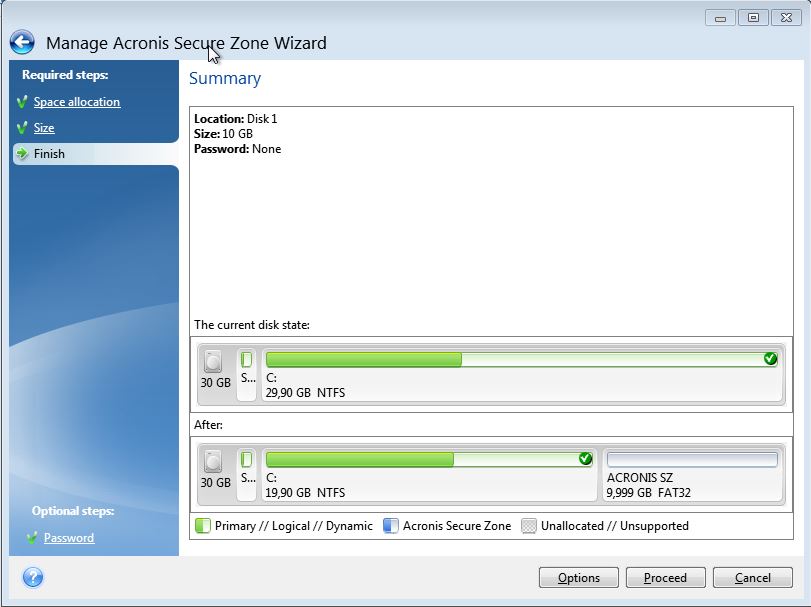Click the 'Location: Disk 1' line

tap(236, 118)
